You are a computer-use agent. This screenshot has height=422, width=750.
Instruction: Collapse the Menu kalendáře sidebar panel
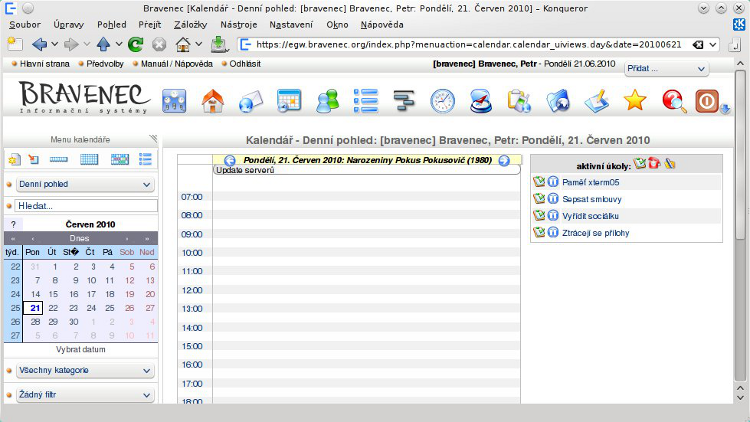pos(153,139)
